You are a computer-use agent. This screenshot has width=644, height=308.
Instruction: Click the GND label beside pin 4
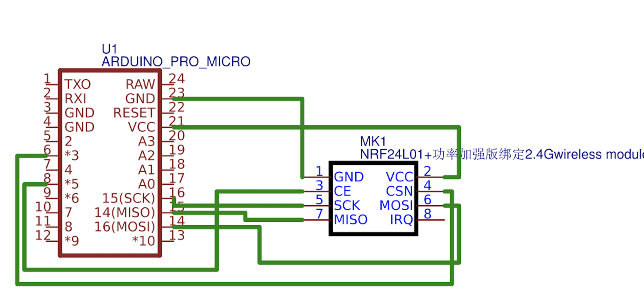pyautogui.click(x=80, y=127)
